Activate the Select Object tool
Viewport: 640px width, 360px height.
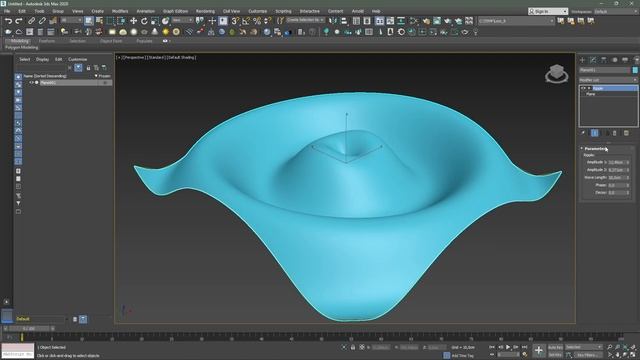click(x=89, y=21)
